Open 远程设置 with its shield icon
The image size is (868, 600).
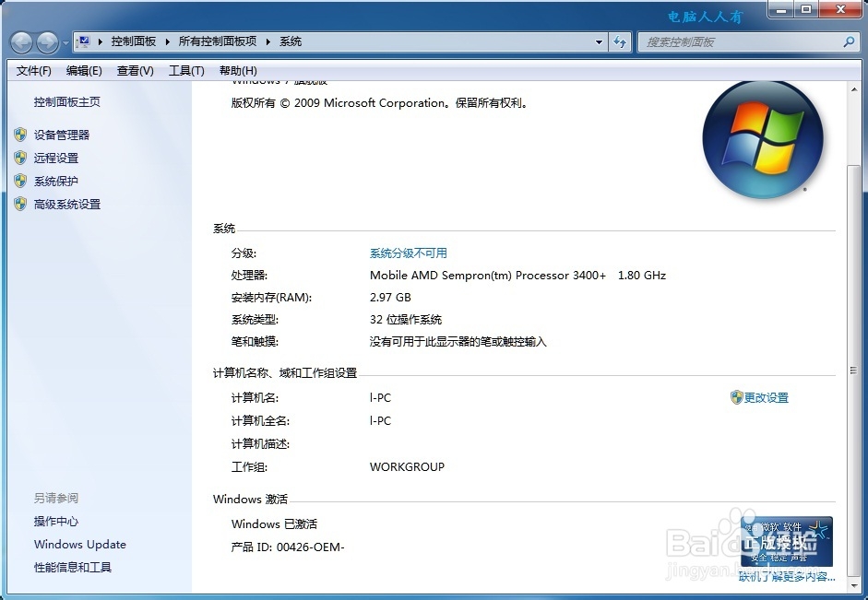click(x=20, y=158)
